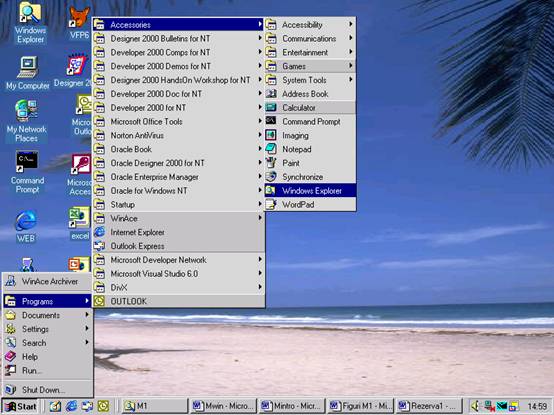Image resolution: width=554 pixels, height=415 pixels.
Task: Expand the Games submenu arrow
Action: coord(350,66)
